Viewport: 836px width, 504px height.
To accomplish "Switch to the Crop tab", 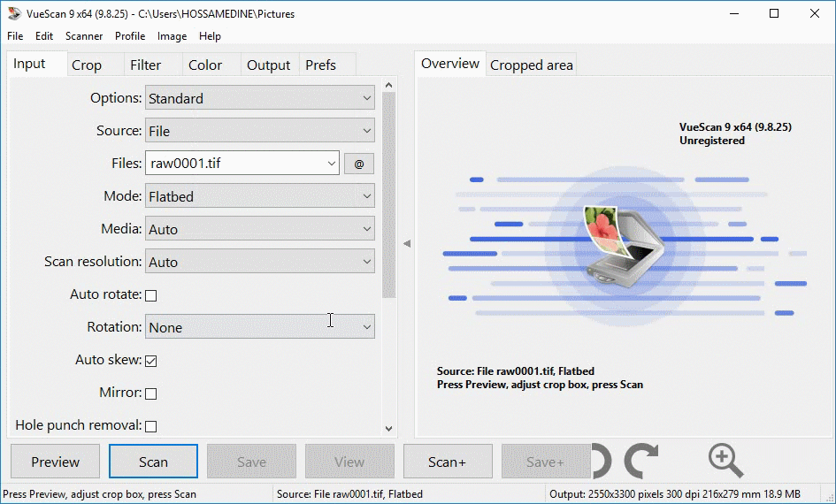I will pos(96,65).
